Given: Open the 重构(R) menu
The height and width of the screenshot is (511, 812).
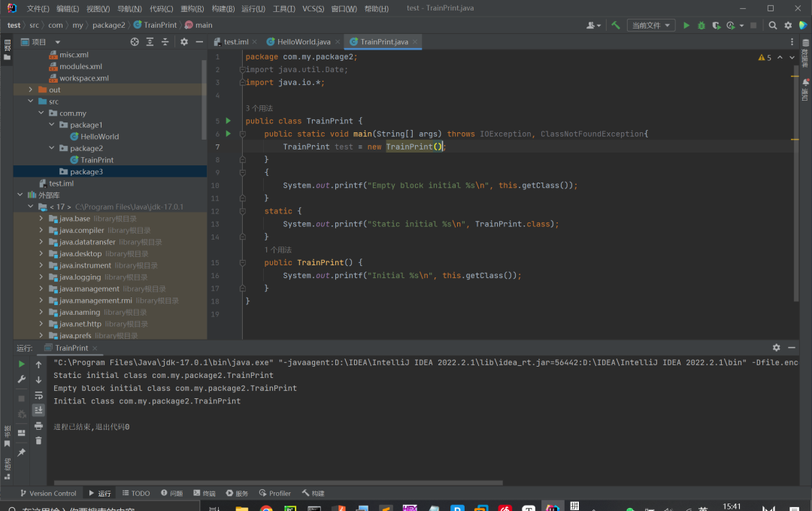Looking at the screenshot, I should (193, 8).
